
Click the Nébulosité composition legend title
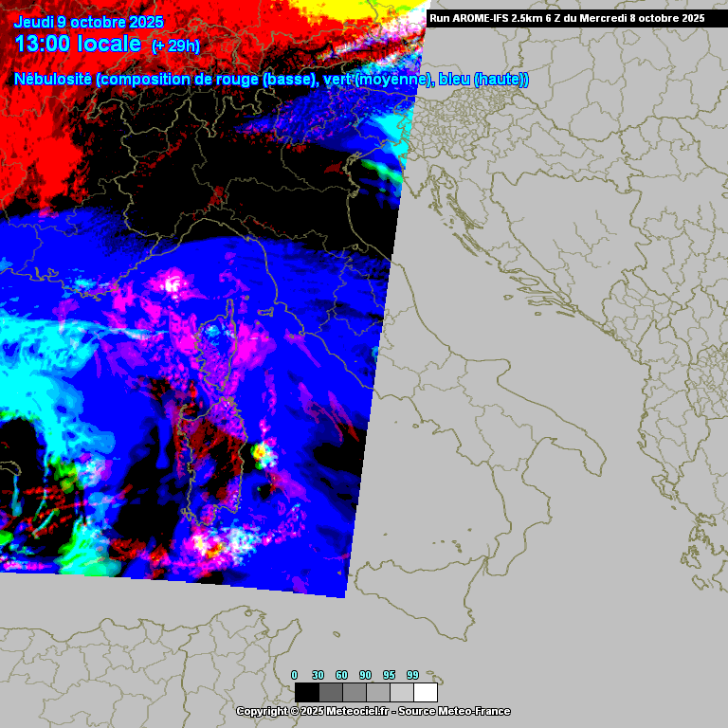pyautogui.click(x=271, y=80)
